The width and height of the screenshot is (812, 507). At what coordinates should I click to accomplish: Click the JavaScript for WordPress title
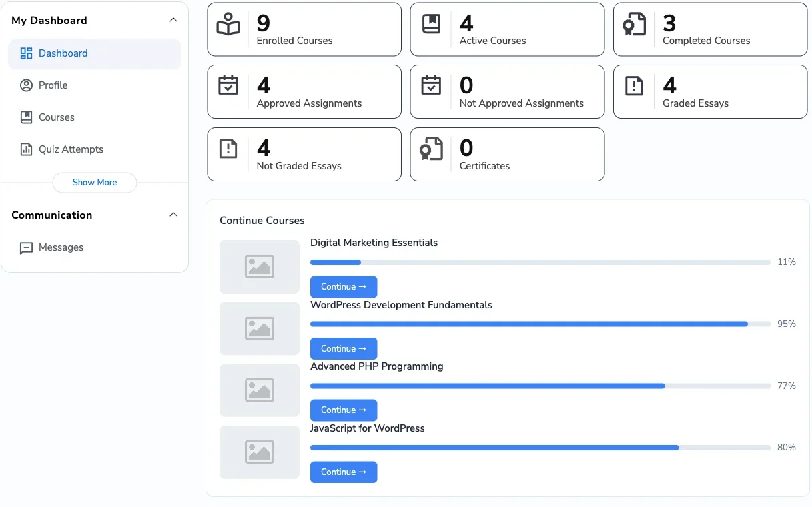[x=368, y=428]
